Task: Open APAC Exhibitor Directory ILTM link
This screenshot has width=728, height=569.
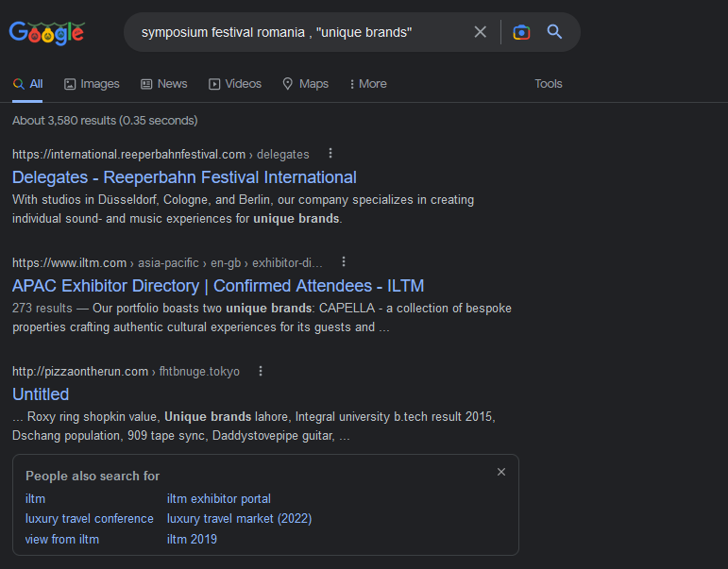Action: pyautogui.click(x=218, y=286)
